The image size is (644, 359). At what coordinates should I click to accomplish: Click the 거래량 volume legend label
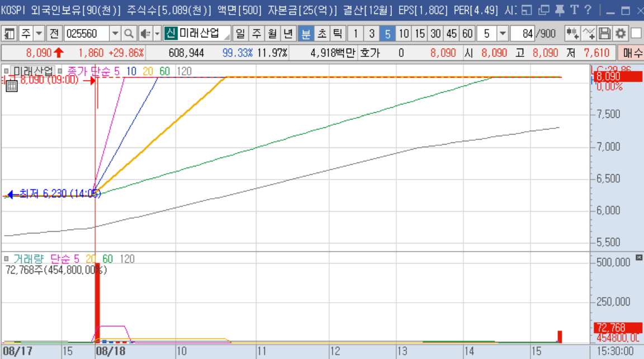28,259
